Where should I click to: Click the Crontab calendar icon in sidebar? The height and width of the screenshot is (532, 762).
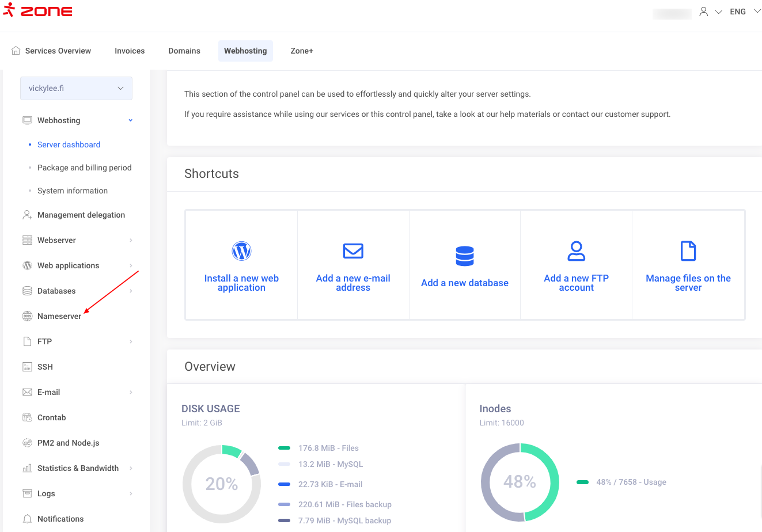(x=27, y=417)
